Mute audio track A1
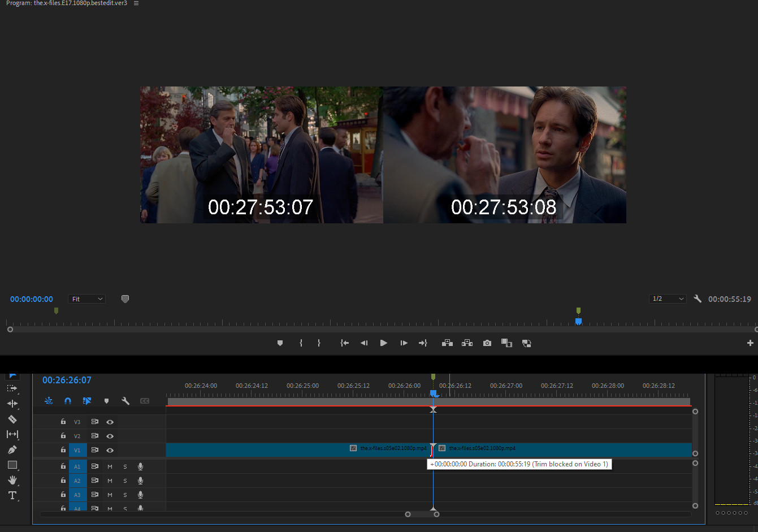Screen dimensions: 758x532 coord(110,466)
